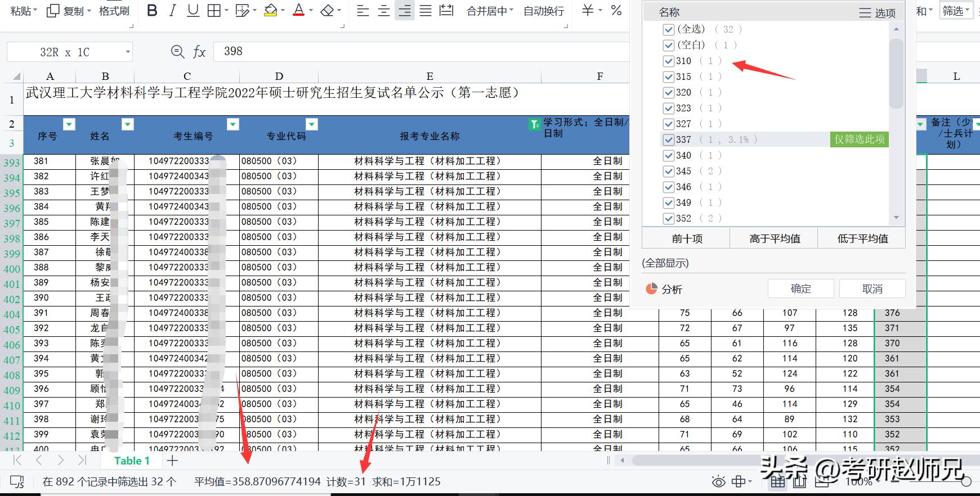The height and width of the screenshot is (496, 980).
Task: Uncheck the 327 filter value
Action: pos(669,124)
